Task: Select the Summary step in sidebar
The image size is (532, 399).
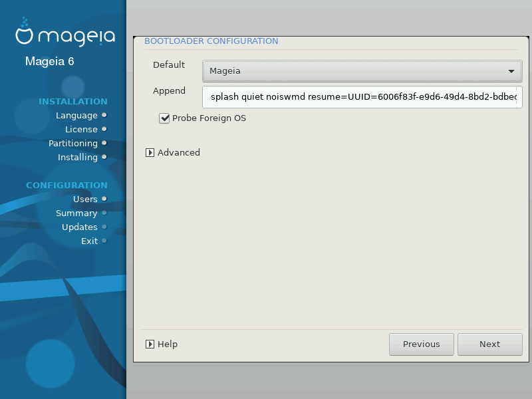Action: (x=76, y=213)
